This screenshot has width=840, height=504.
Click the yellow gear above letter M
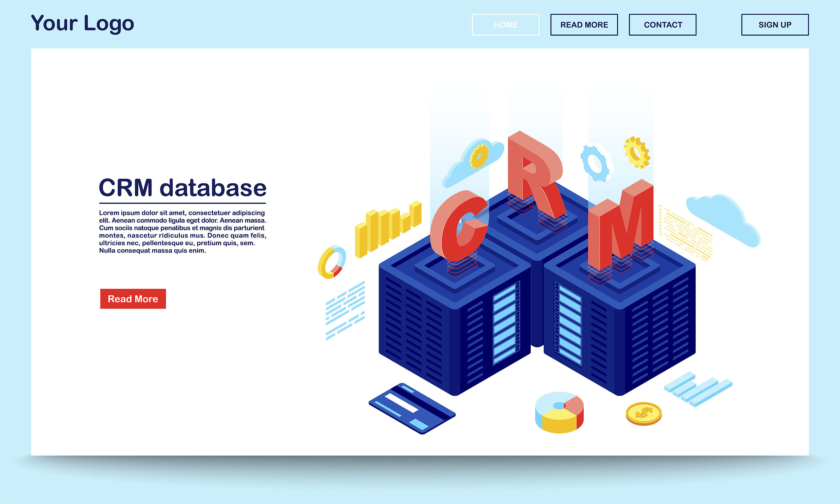tap(637, 153)
